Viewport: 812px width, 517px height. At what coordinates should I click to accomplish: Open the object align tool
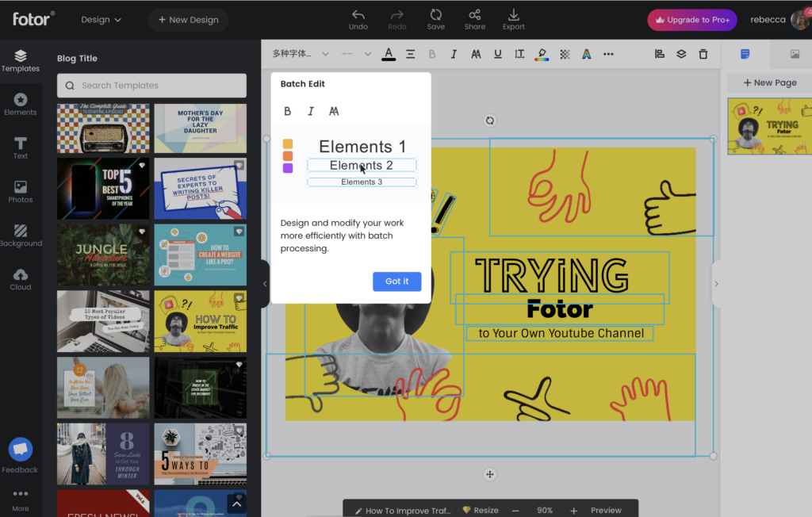tap(659, 54)
